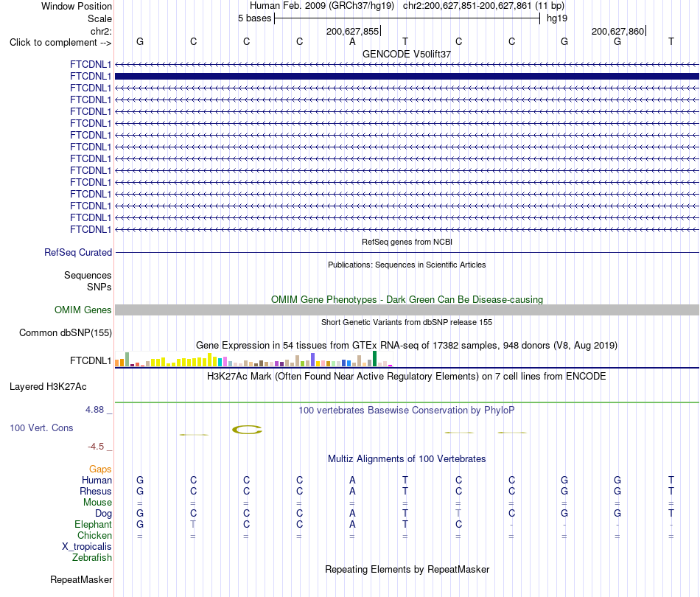Click the orange Gaps row label

(x=100, y=469)
